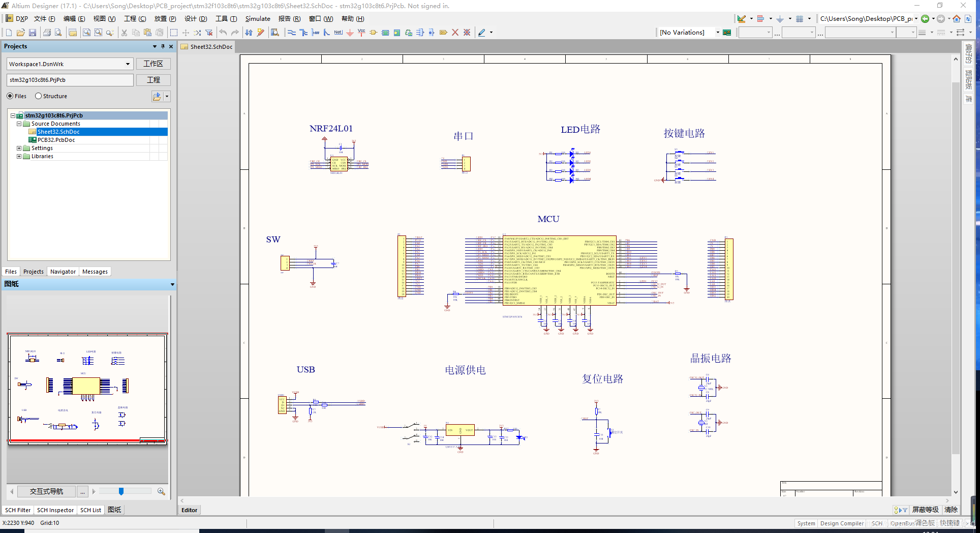
Task: Click the VCC power port icon
Action: (361, 32)
